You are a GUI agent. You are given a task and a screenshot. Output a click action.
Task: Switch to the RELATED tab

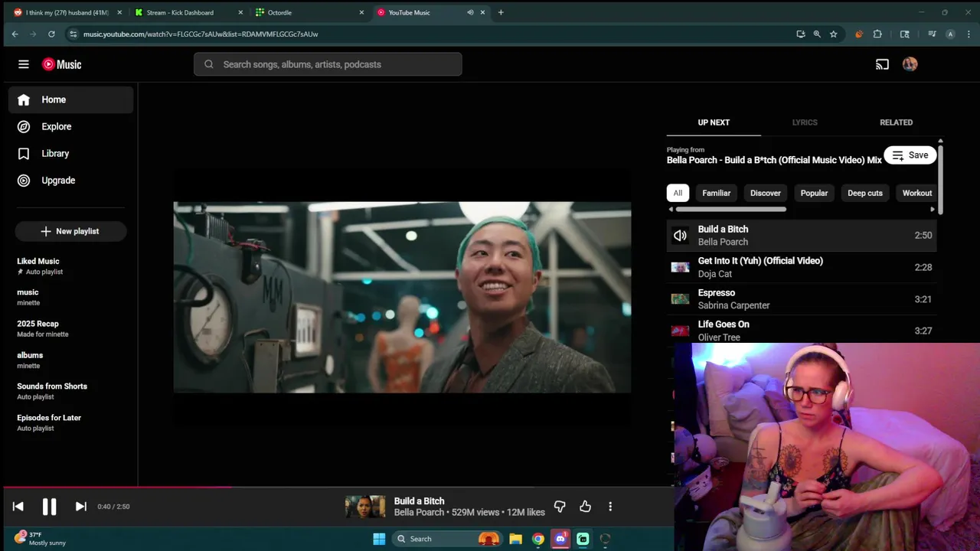tap(896, 122)
